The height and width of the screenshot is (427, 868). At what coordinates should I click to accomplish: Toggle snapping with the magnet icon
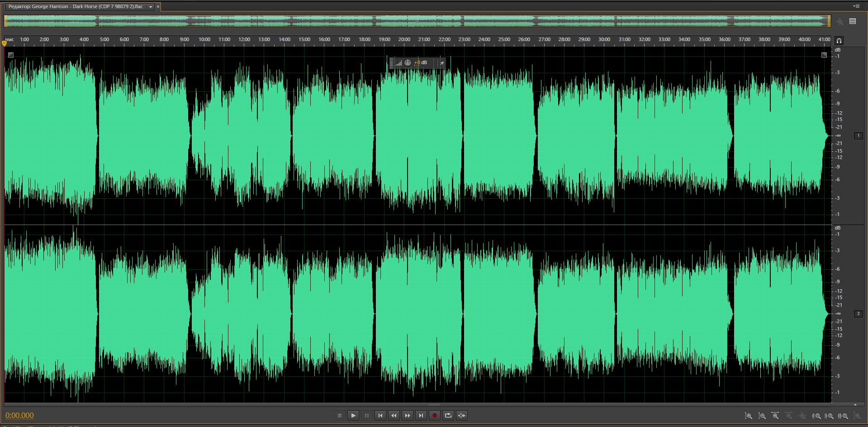839,40
